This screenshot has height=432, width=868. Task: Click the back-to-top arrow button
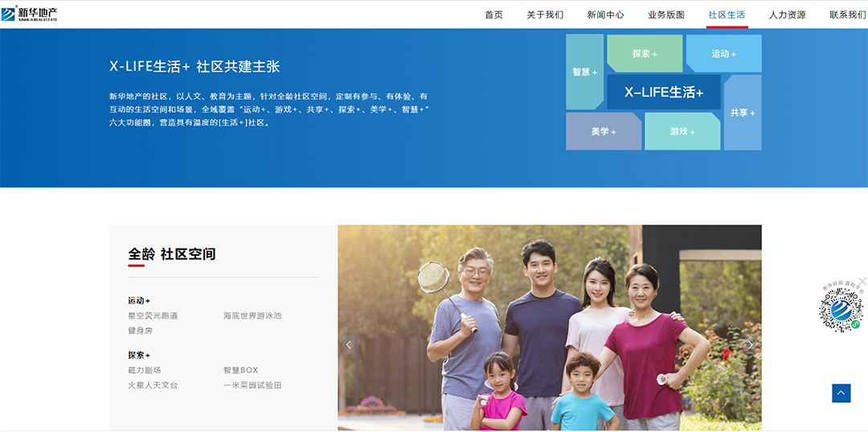(x=841, y=393)
